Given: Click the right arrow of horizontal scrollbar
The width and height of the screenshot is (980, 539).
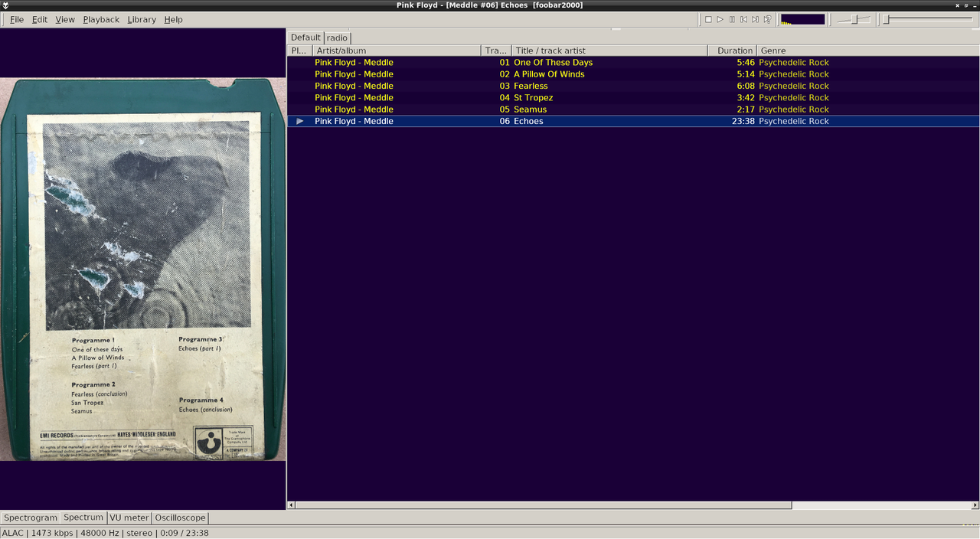Looking at the screenshot, I should coord(975,505).
